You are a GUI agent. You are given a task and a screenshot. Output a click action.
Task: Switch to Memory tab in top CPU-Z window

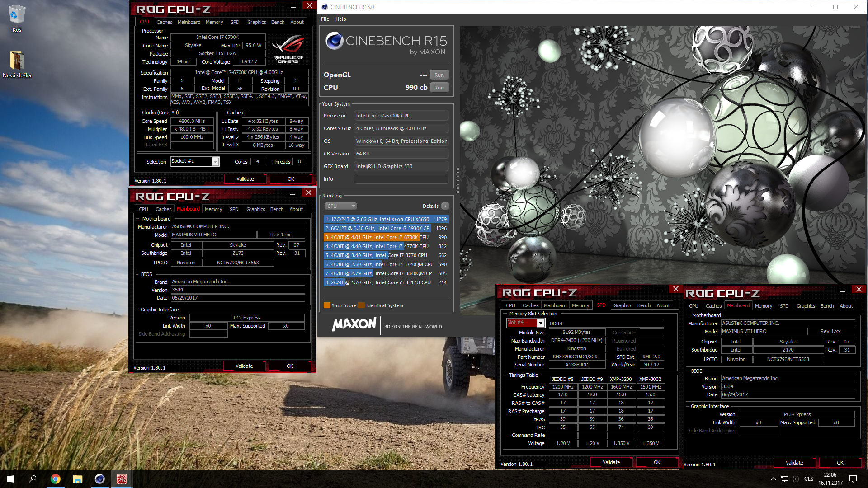214,22
